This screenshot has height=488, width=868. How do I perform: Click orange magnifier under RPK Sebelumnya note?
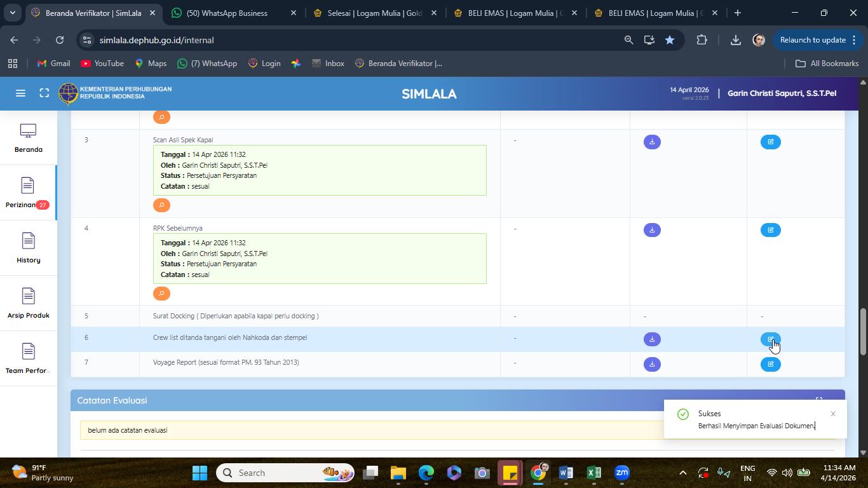tap(161, 294)
